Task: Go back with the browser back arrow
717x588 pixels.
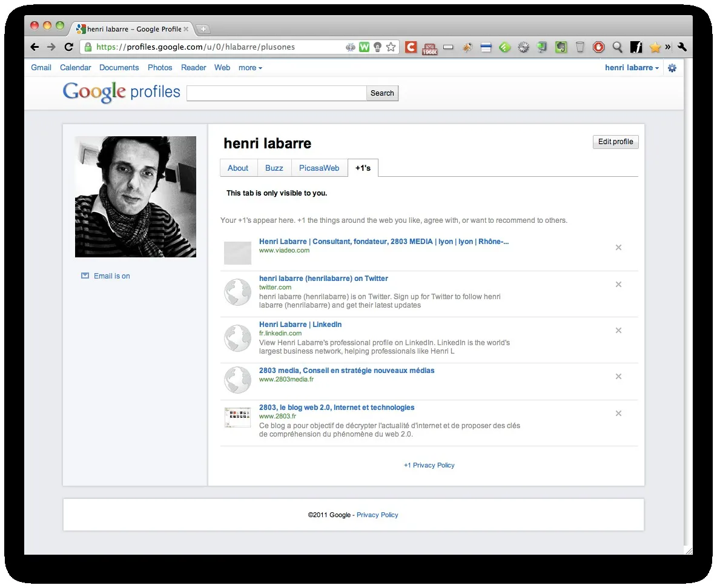Action: [35, 47]
